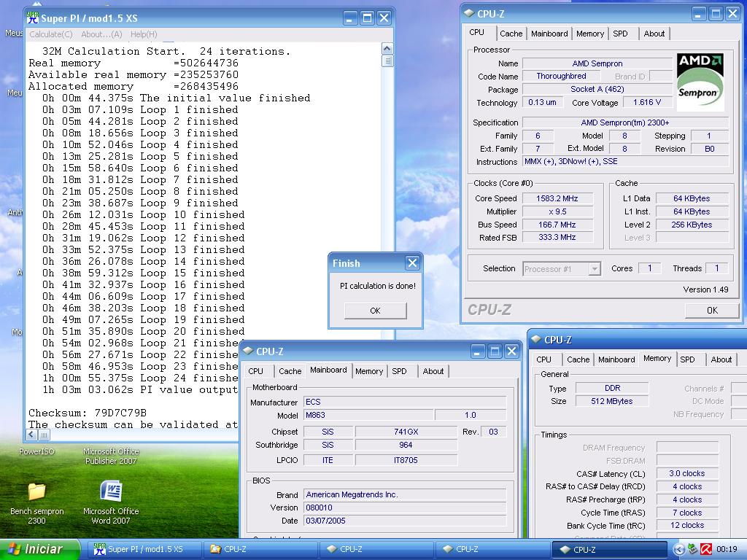The image size is (747, 560).
Task: Open the Iniciar start menu
Action: 39,549
